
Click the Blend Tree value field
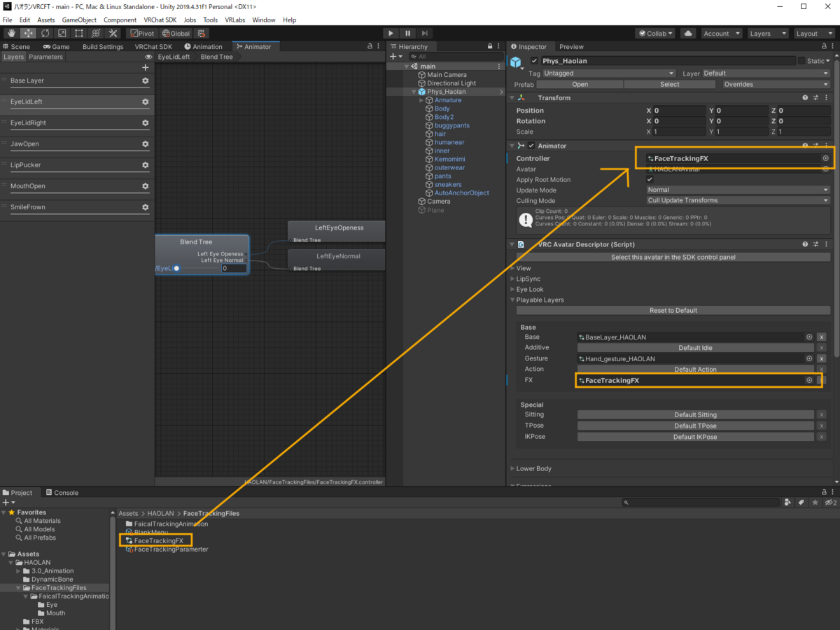click(x=234, y=268)
